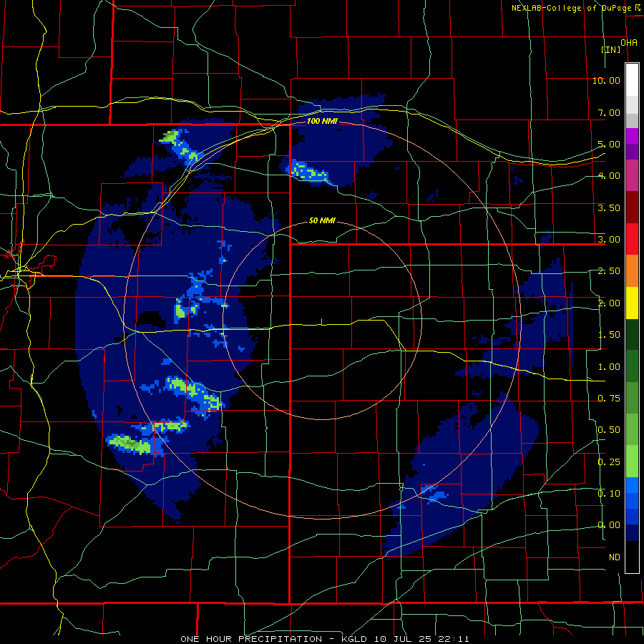
Task: Click the 50 NMI range ring label
Action: pos(322,220)
